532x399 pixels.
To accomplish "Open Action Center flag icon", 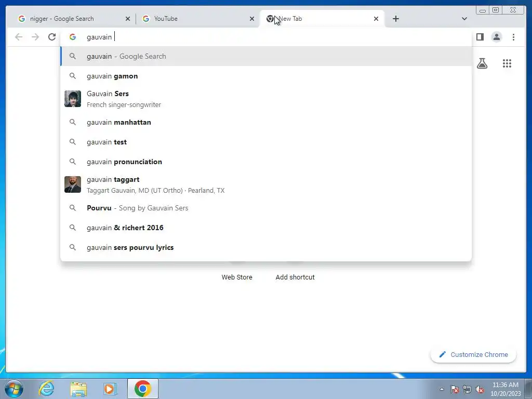I will point(455,389).
